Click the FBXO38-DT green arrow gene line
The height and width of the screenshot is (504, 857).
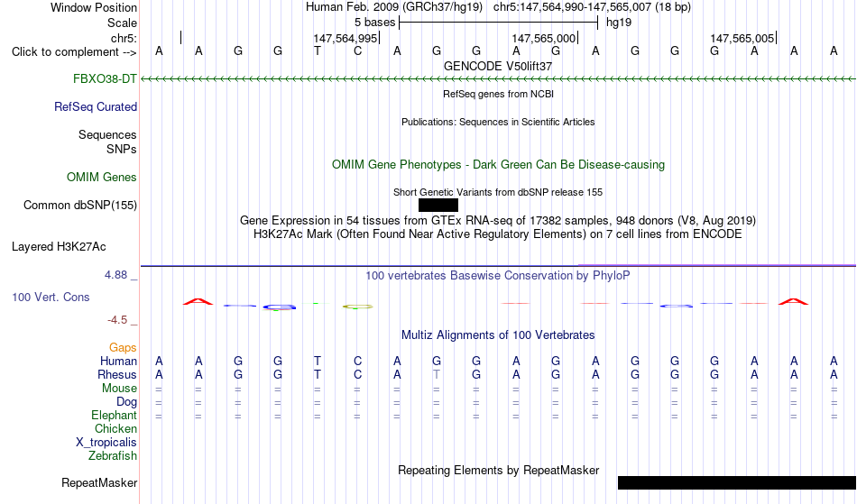point(499,79)
